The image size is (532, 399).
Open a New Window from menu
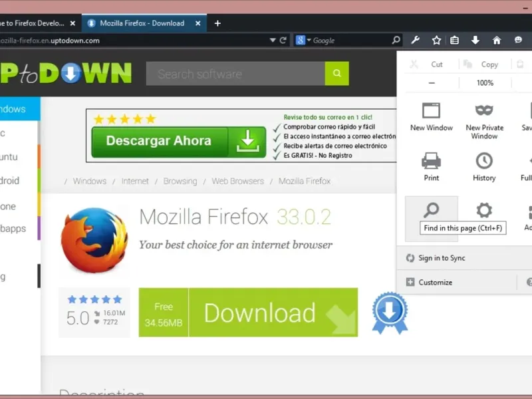coord(431,117)
